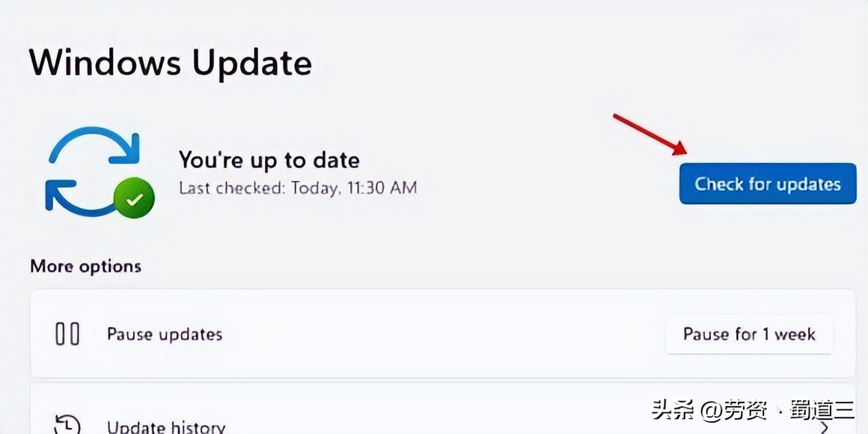The height and width of the screenshot is (434, 868).
Task: Open the Update history label
Action: [x=166, y=427]
